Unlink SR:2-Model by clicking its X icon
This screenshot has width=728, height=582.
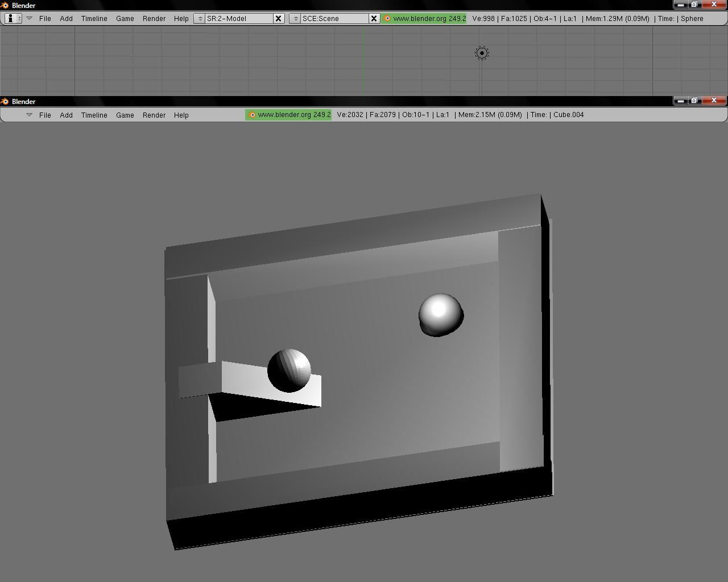click(278, 18)
